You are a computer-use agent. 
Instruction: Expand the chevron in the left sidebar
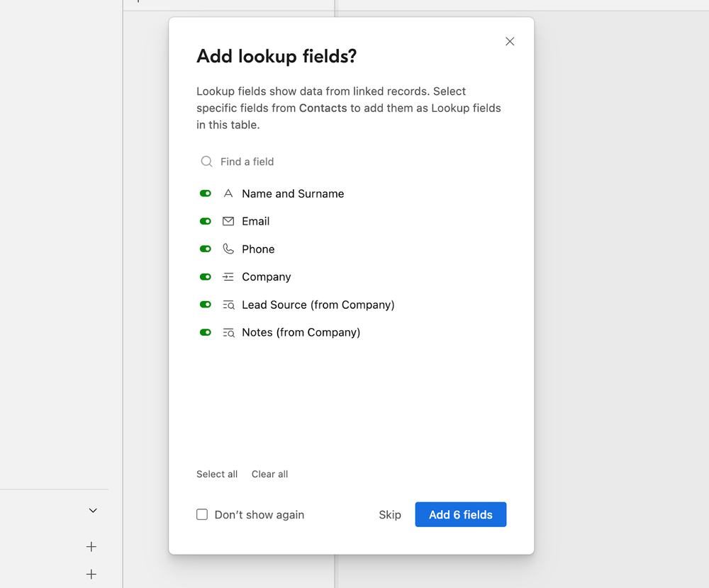click(92, 510)
